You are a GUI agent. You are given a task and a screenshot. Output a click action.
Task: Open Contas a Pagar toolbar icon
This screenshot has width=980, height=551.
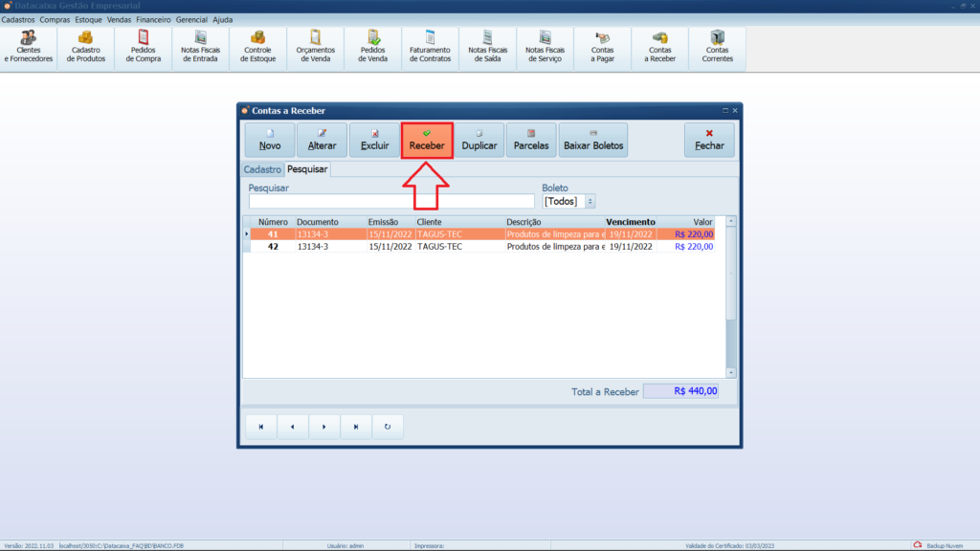pos(603,47)
